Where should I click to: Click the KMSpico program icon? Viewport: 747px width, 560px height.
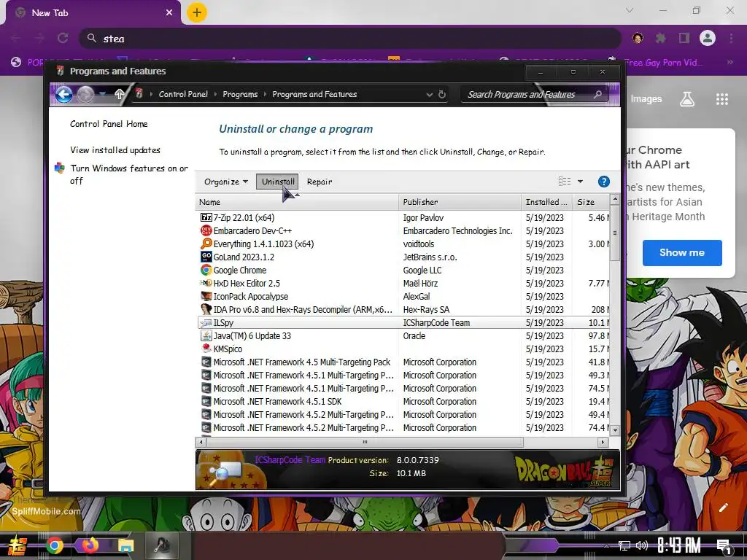pos(206,349)
